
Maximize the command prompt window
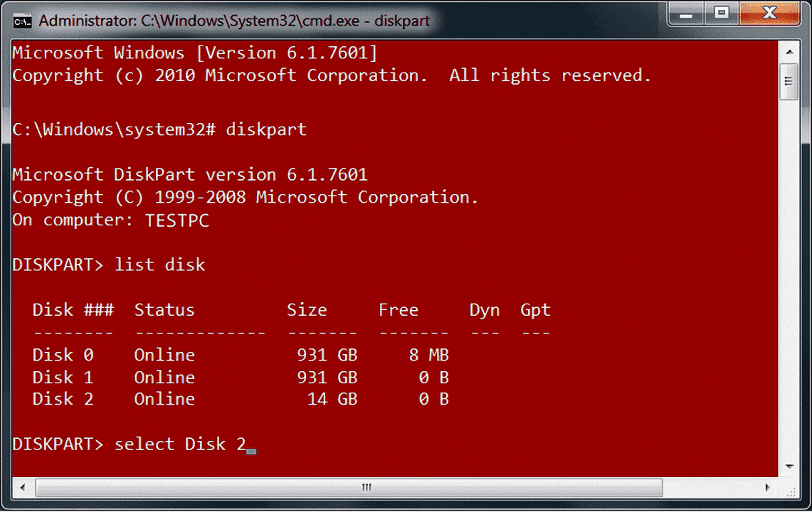722,14
